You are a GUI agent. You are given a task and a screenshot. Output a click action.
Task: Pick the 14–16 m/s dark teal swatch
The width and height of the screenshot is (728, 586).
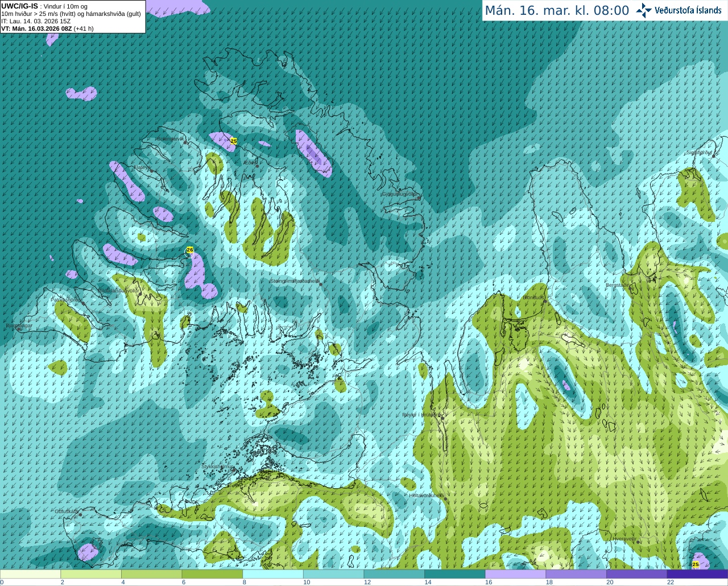[x=455, y=574]
